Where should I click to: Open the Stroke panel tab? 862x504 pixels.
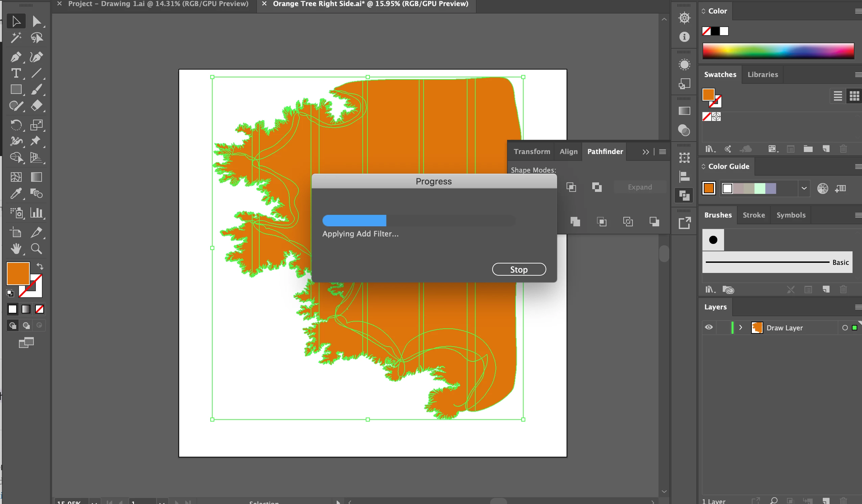point(753,215)
